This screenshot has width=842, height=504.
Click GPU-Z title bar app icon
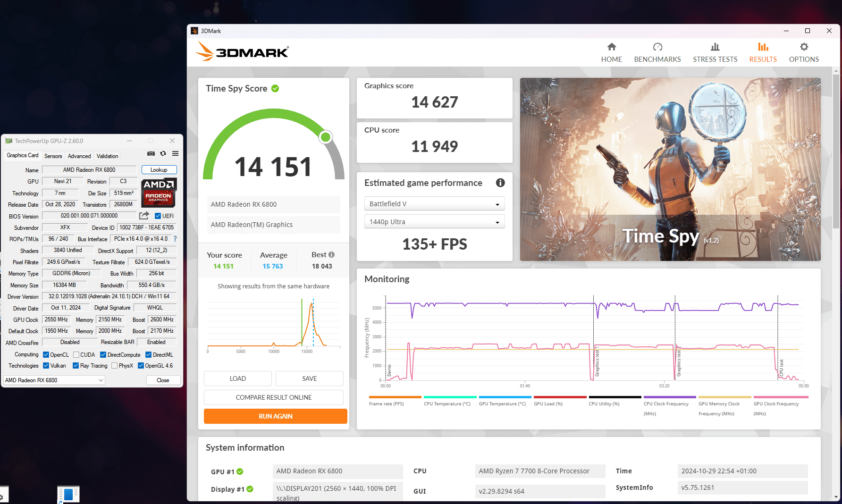coord(9,141)
